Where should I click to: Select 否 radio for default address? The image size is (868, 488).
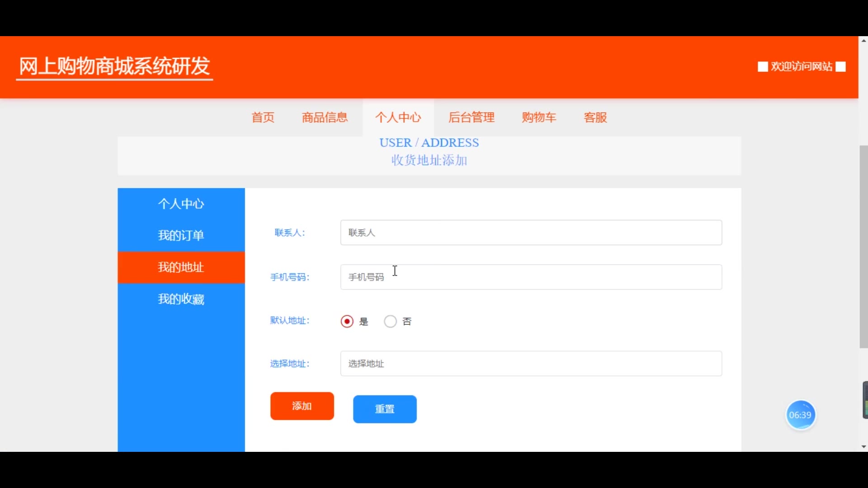[x=390, y=321]
